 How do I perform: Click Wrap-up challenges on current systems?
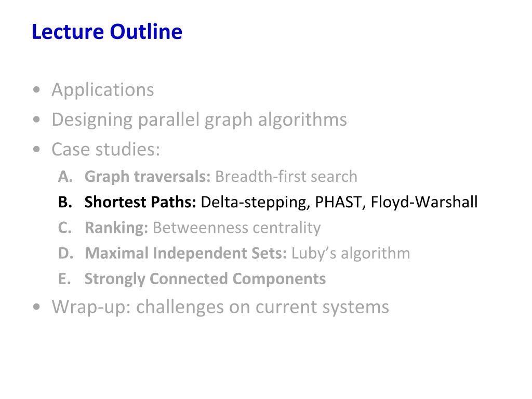coord(220,307)
